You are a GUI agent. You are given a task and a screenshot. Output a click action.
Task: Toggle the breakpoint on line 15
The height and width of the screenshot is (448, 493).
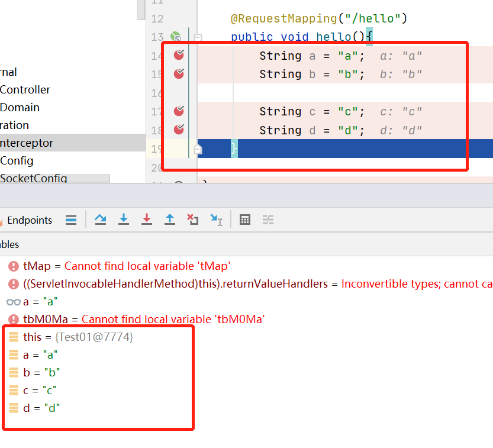(179, 73)
